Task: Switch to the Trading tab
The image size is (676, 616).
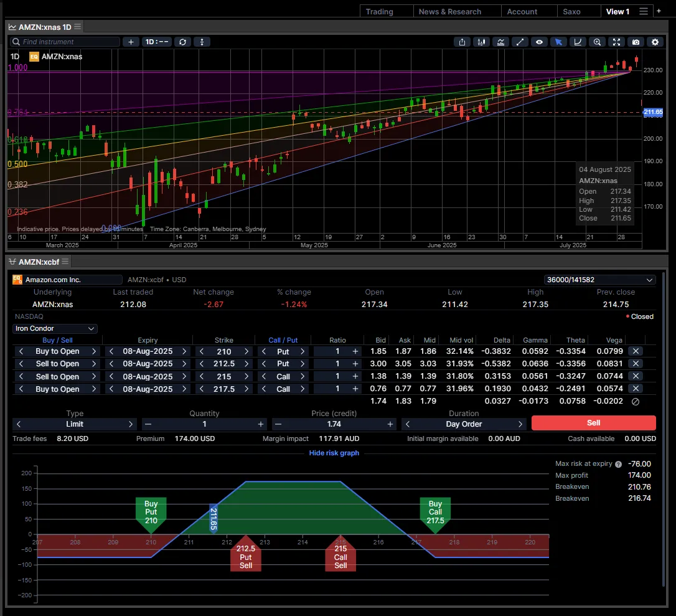Action: 379,12
